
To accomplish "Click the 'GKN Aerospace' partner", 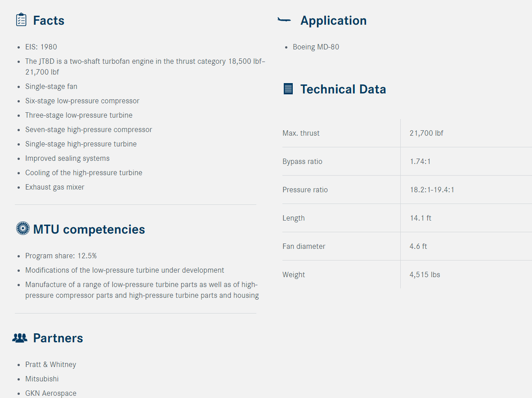I will point(50,393).
